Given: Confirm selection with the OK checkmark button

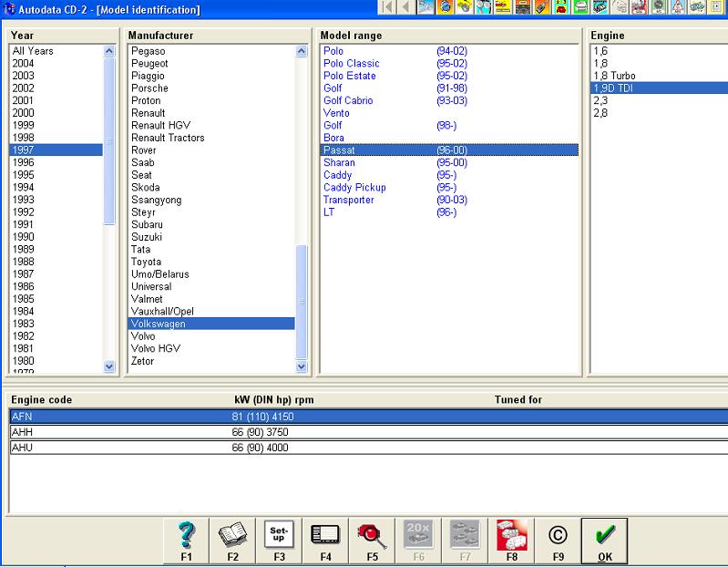Looking at the screenshot, I should click(x=604, y=541).
